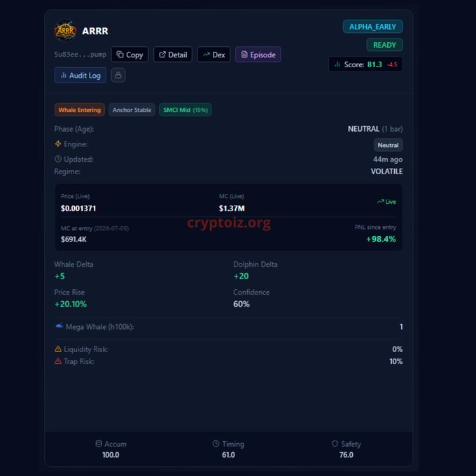Click the lightning Engine icon

(x=58, y=143)
